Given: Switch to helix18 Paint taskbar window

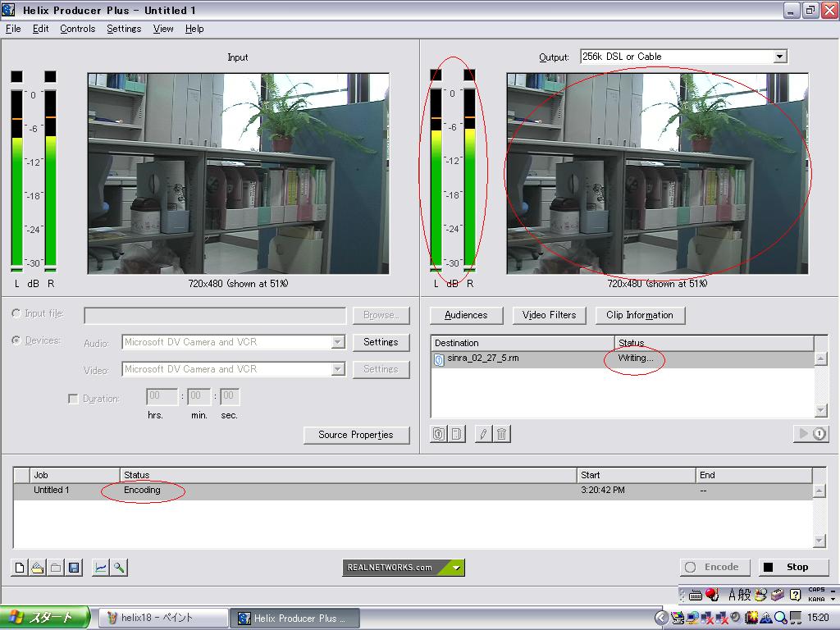Looking at the screenshot, I should [163, 618].
